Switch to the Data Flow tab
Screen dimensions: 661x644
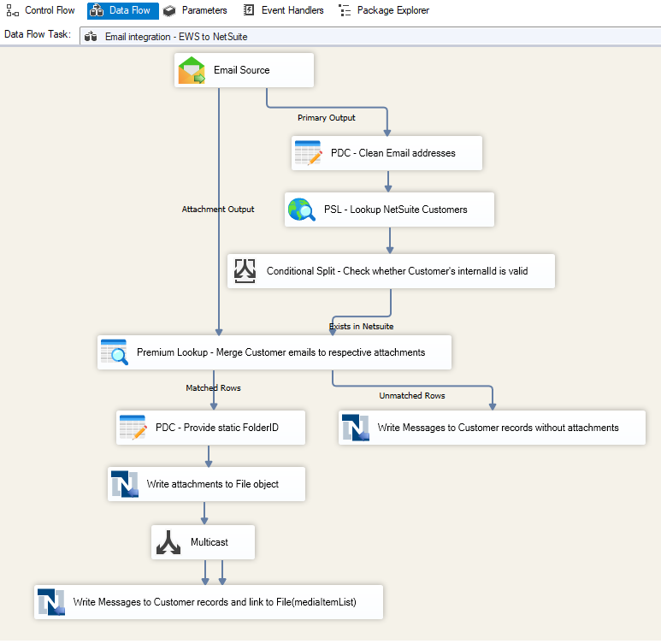tap(122, 10)
